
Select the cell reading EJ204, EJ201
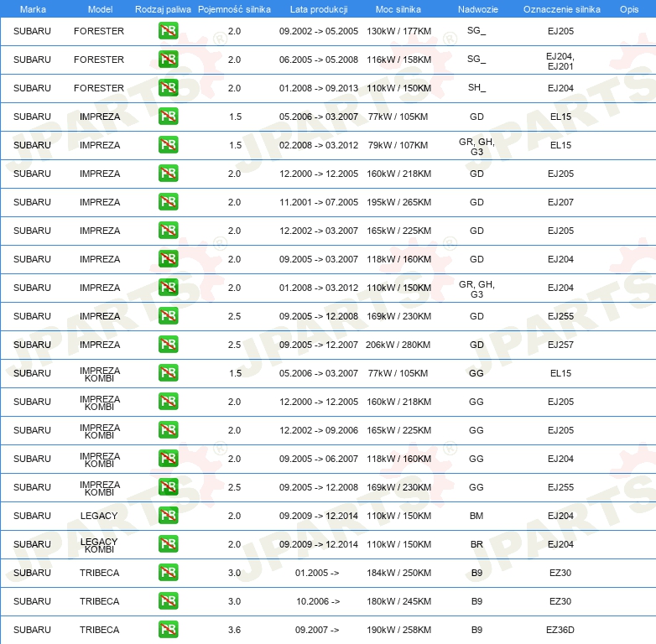click(560, 61)
